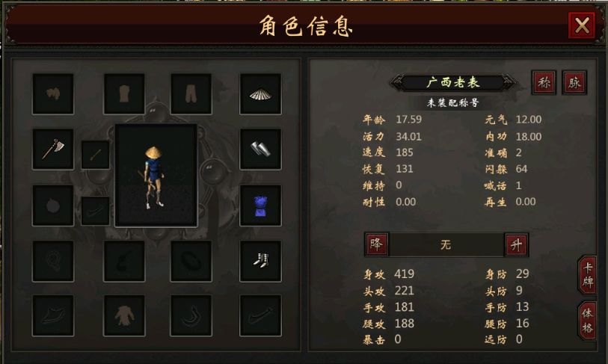Open the blue vest armor slot

pyautogui.click(x=260, y=206)
